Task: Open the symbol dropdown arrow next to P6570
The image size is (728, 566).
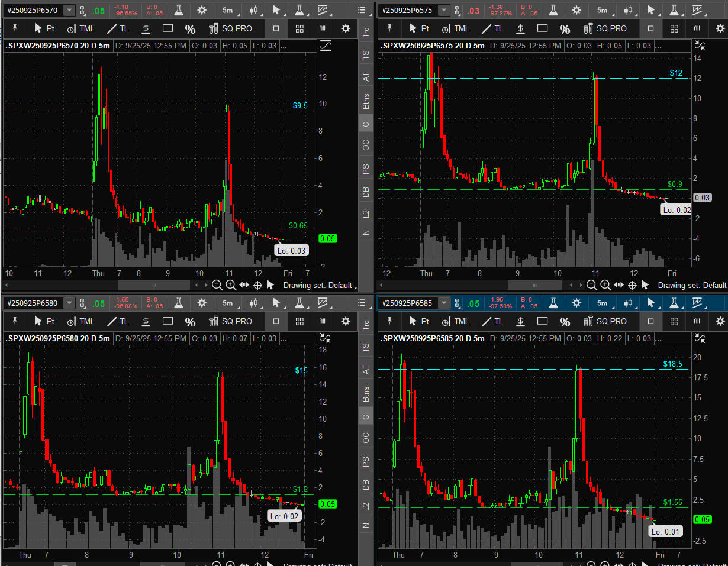Action: [69, 10]
